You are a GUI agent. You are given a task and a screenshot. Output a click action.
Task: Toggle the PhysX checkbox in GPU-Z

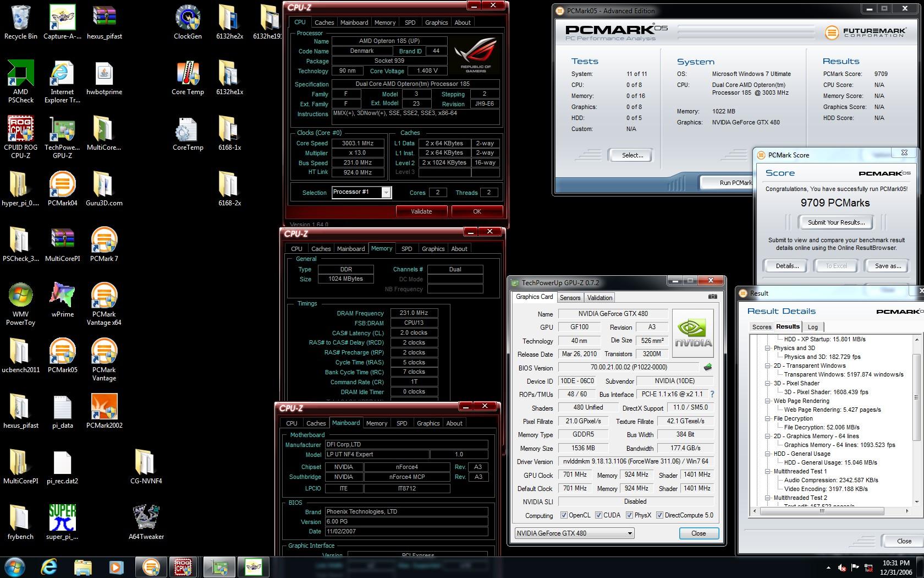tap(629, 515)
